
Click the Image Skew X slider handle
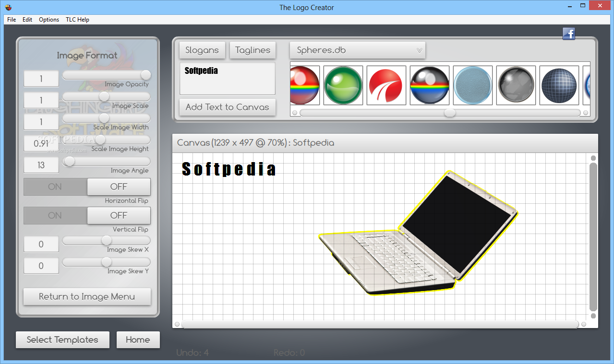coord(106,240)
